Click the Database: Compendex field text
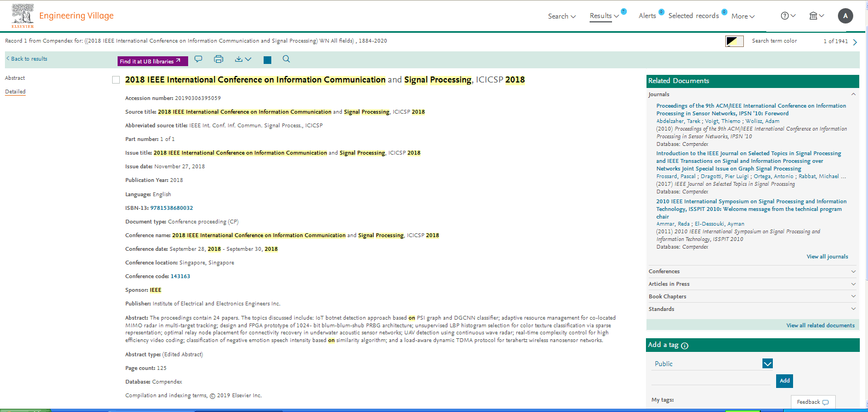 point(154,382)
